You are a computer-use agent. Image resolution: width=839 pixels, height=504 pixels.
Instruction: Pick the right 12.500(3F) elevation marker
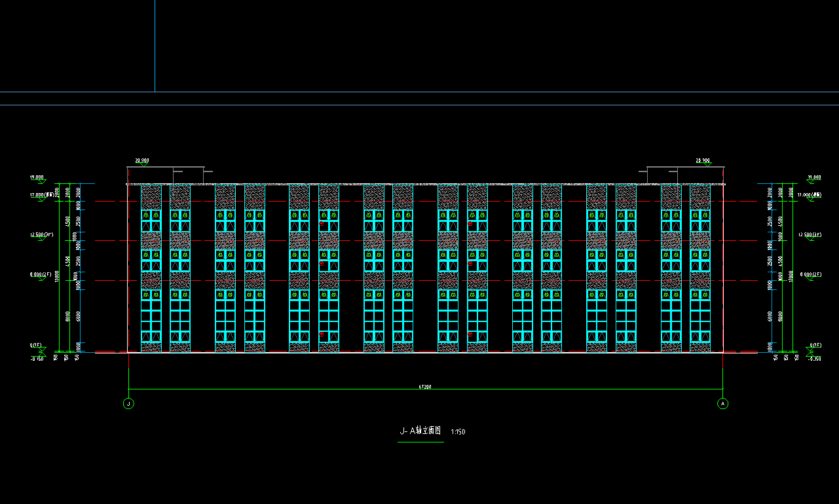pos(810,235)
